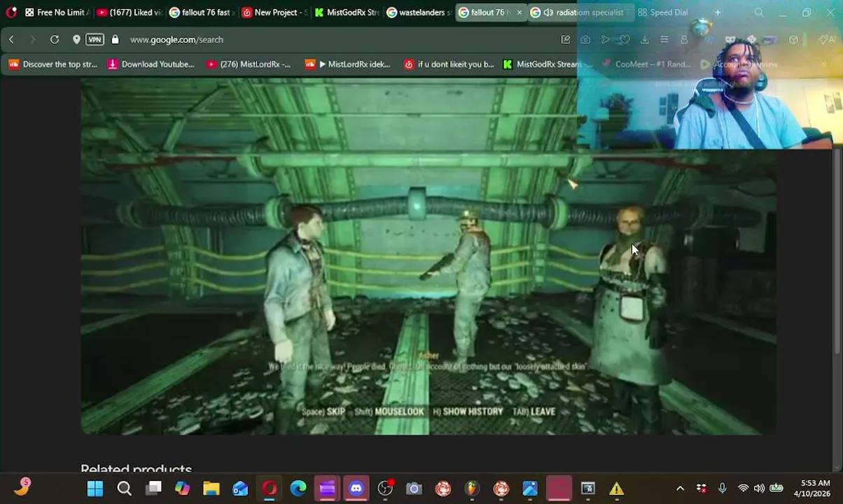Open OBS Studio taskbar icon

[385, 489]
